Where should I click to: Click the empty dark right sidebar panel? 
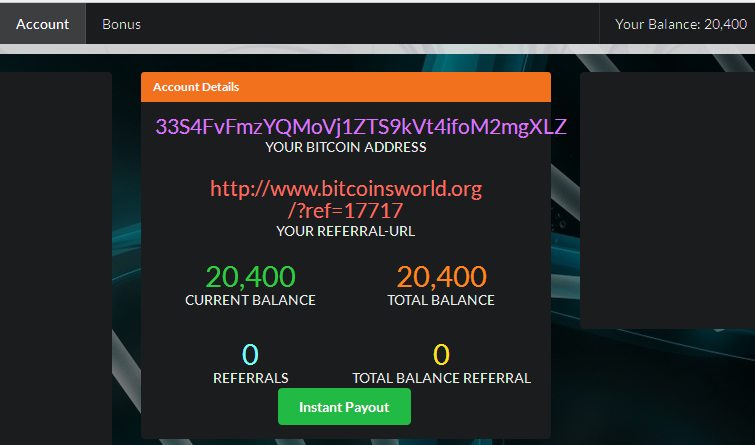click(x=667, y=200)
